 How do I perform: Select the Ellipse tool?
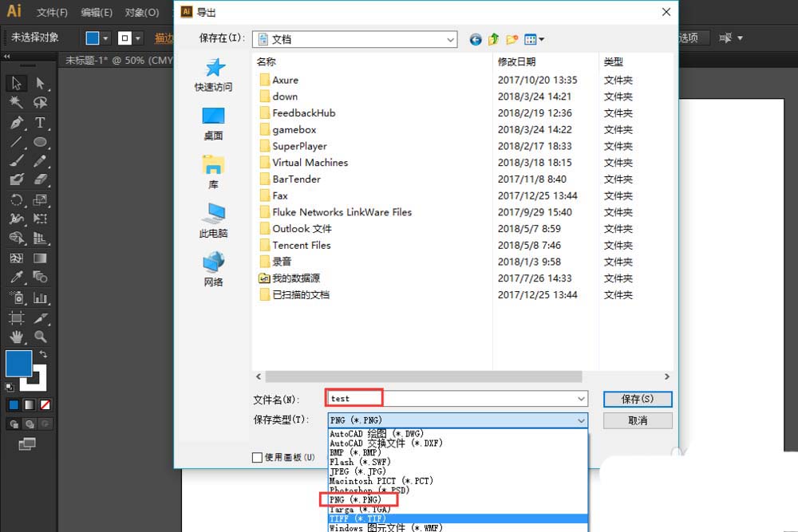(40, 142)
